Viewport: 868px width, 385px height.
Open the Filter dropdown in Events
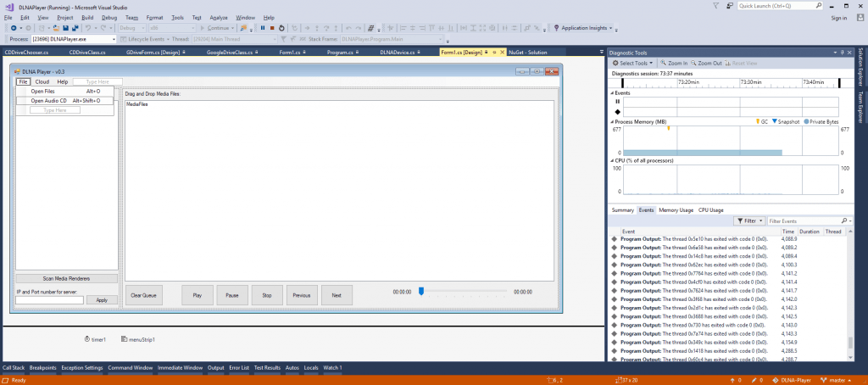[749, 220]
